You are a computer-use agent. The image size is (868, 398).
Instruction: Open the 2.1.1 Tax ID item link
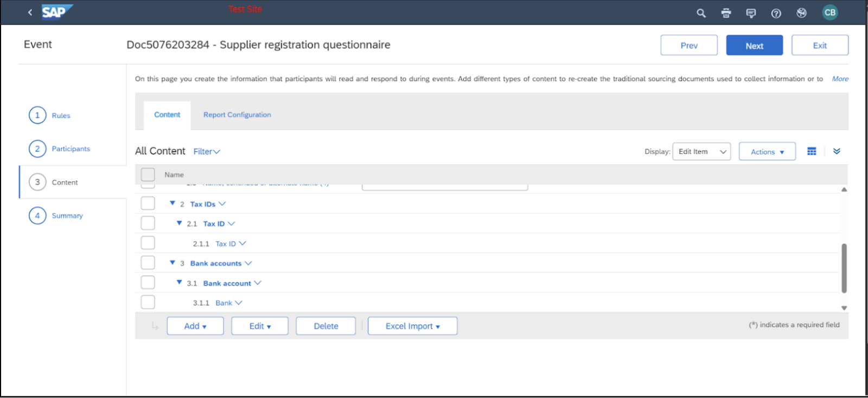(x=226, y=244)
